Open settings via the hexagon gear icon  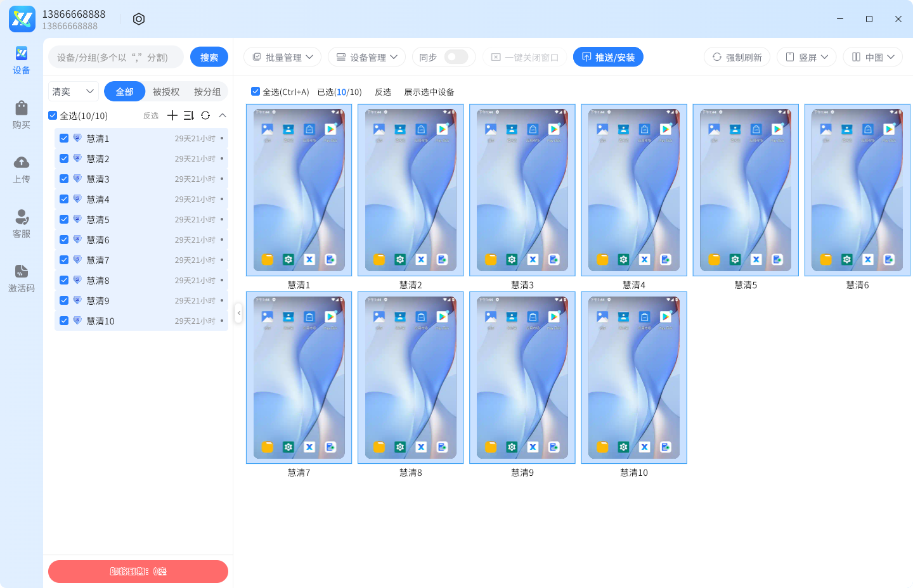click(x=139, y=19)
